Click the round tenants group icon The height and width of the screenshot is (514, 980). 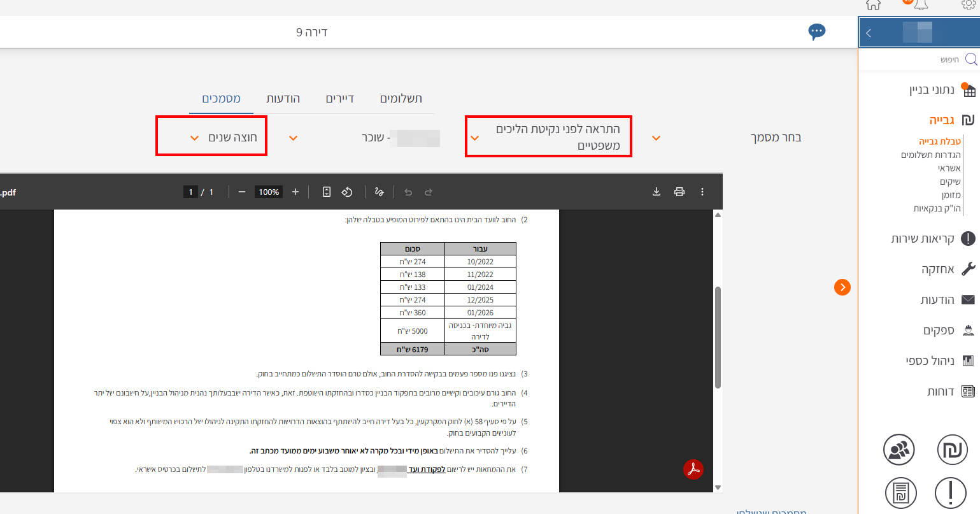[898, 450]
